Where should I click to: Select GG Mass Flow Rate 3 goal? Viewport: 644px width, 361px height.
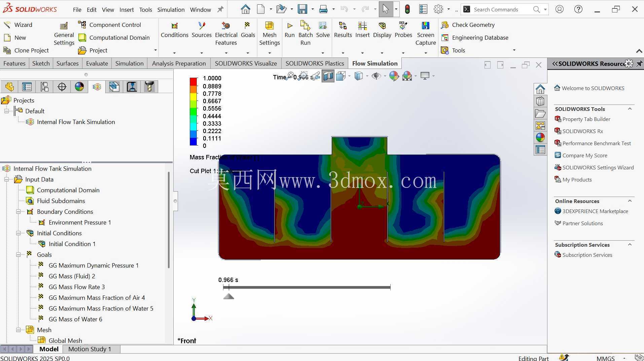[x=77, y=287]
